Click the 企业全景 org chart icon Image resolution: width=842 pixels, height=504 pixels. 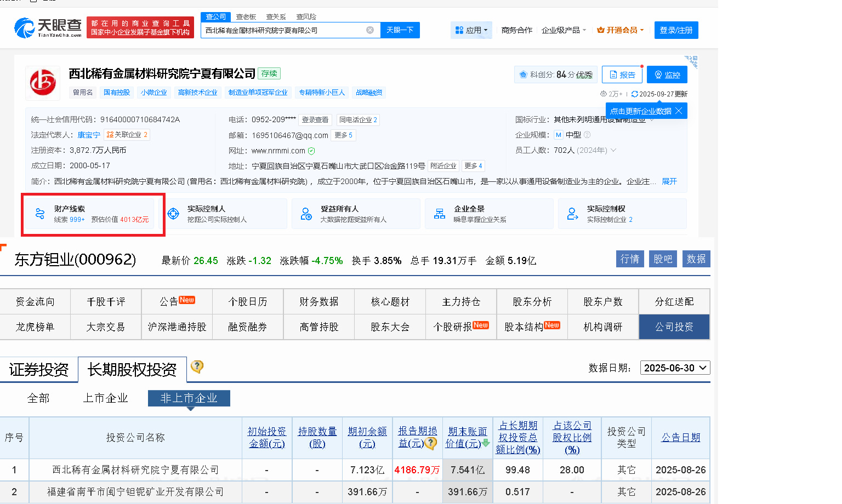coord(440,214)
